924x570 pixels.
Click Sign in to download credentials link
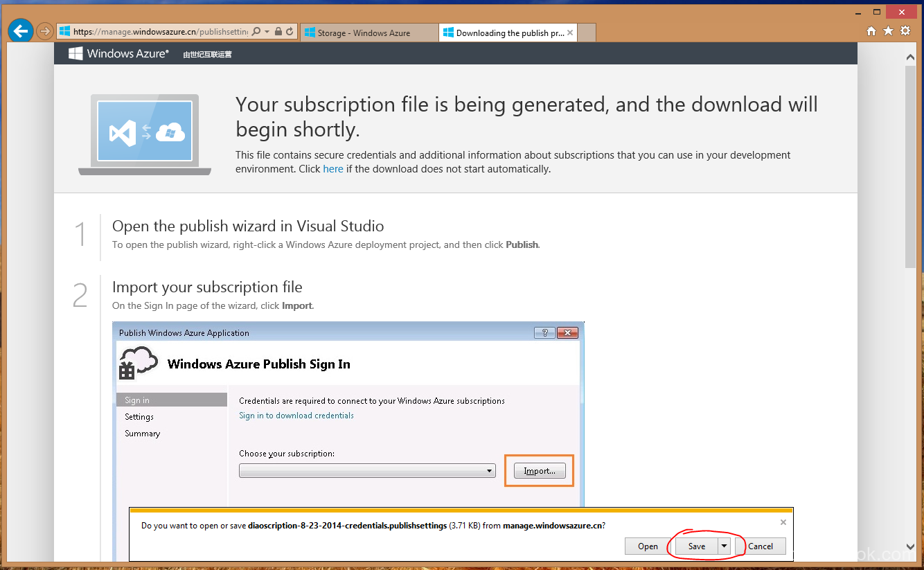click(296, 416)
